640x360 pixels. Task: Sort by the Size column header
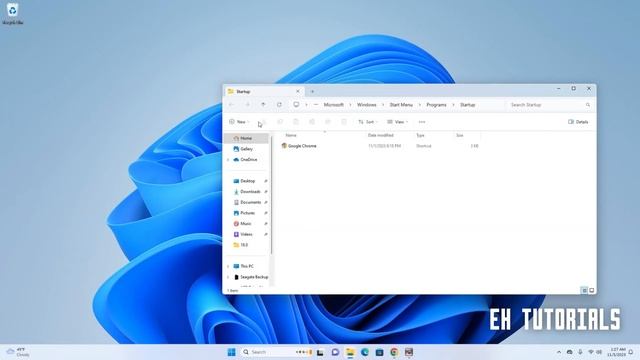pos(460,135)
